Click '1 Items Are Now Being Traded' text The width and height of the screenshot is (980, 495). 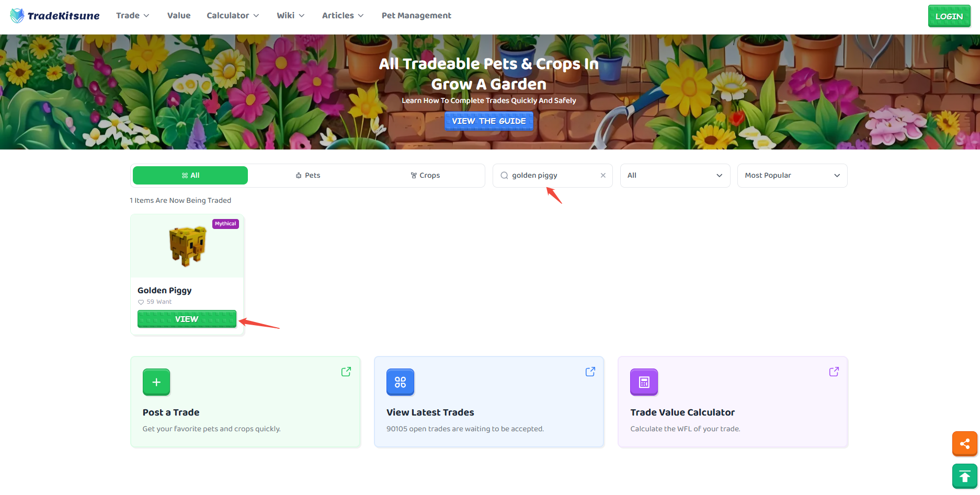[180, 201]
